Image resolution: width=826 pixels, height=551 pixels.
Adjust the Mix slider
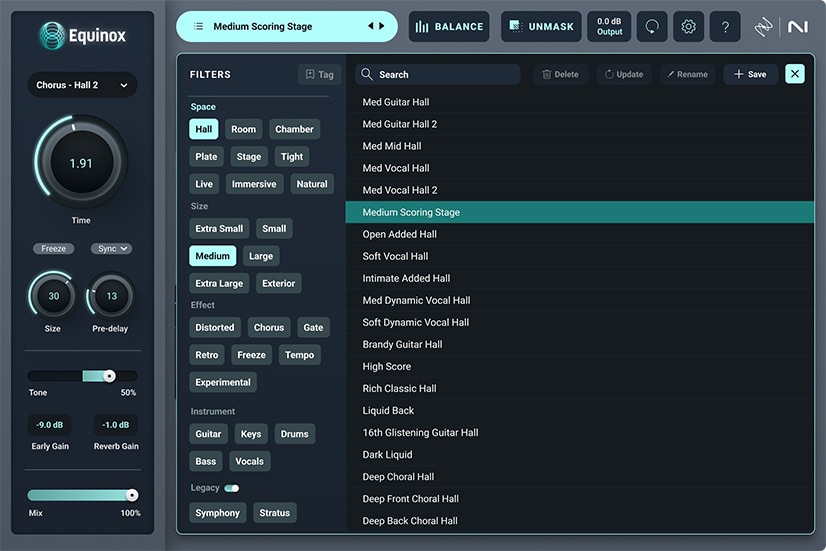click(131, 495)
